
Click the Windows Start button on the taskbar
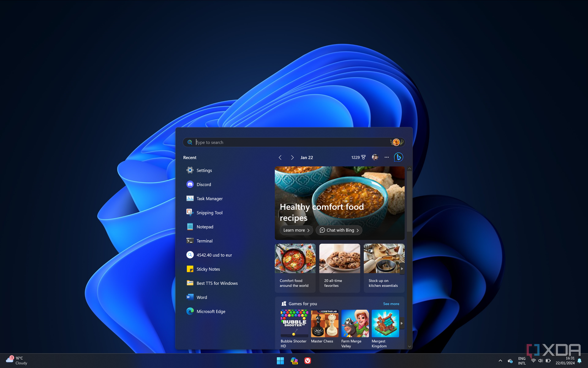280,361
